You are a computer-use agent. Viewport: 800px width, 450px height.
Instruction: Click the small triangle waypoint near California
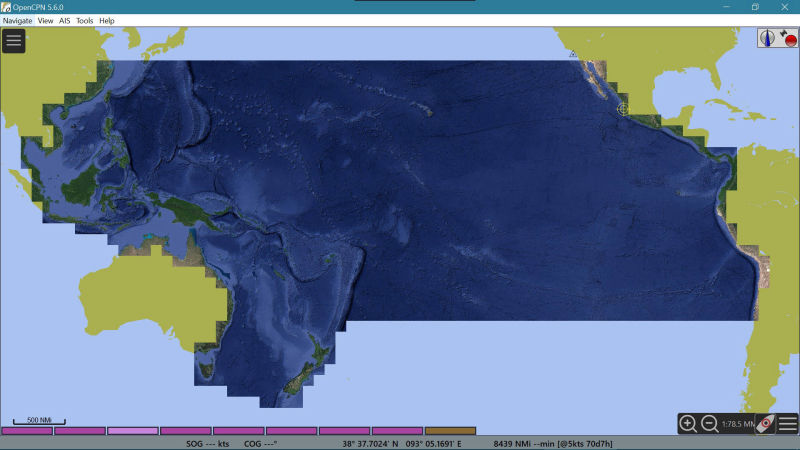point(573,54)
